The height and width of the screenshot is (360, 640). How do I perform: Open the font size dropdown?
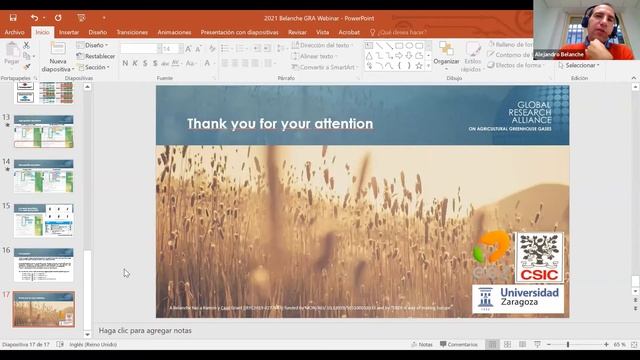[181, 49]
